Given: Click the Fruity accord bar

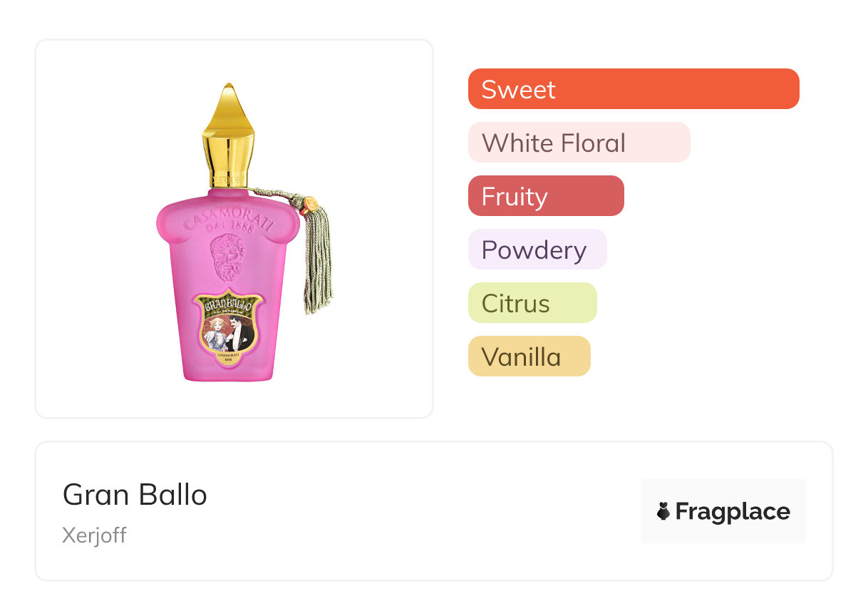Looking at the screenshot, I should 546,196.
